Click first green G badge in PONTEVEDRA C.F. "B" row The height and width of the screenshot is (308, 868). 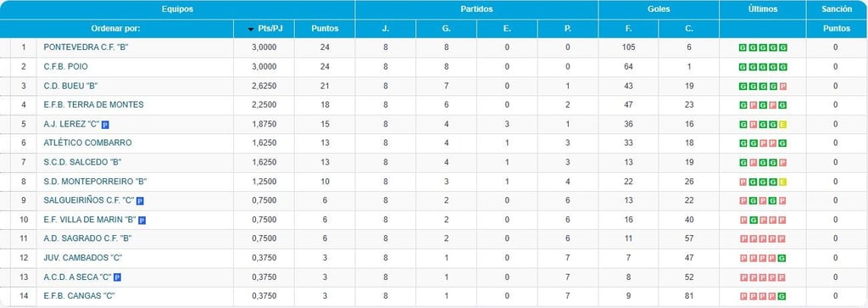point(743,48)
